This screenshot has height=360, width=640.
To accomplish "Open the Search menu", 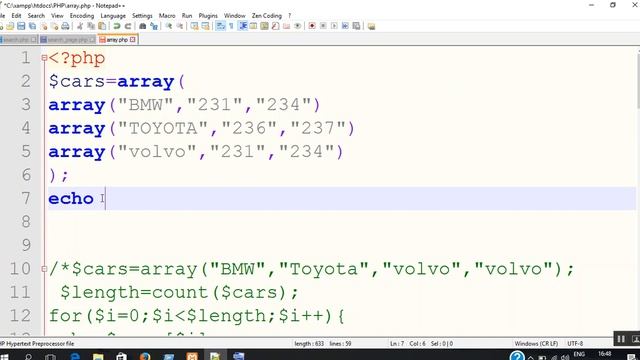I will 36,16.
